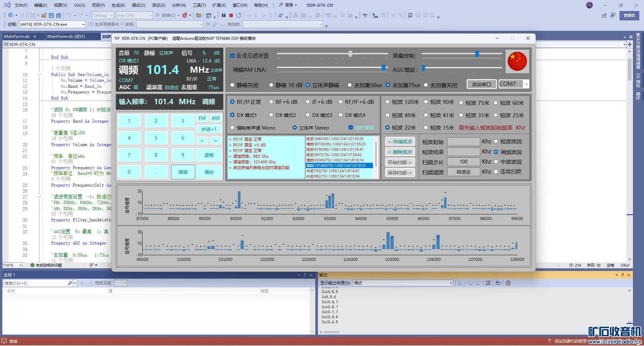Enable the 连续扫频 checkbox
644x346 pixels.
point(496,171)
